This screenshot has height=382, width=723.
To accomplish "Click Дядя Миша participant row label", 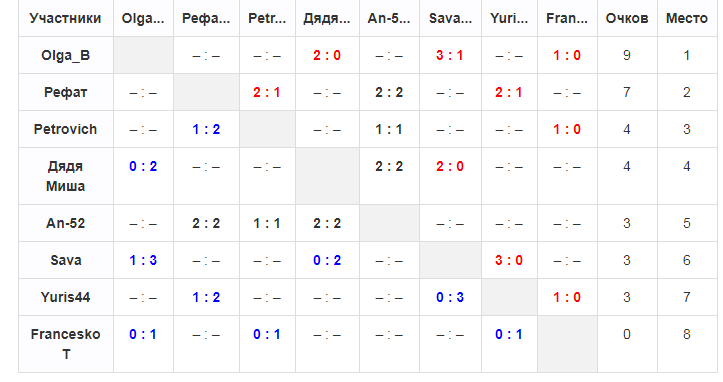I will (65, 176).
